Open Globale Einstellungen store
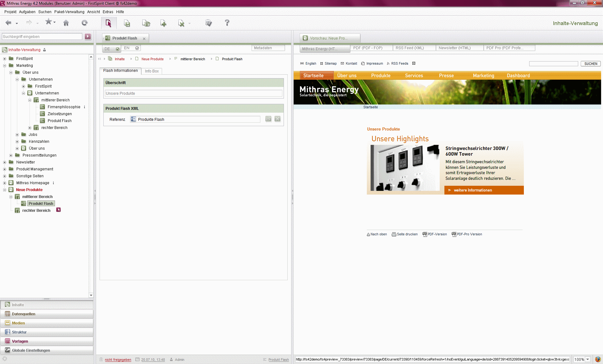Image resolution: width=603 pixels, height=364 pixels. tap(47, 350)
